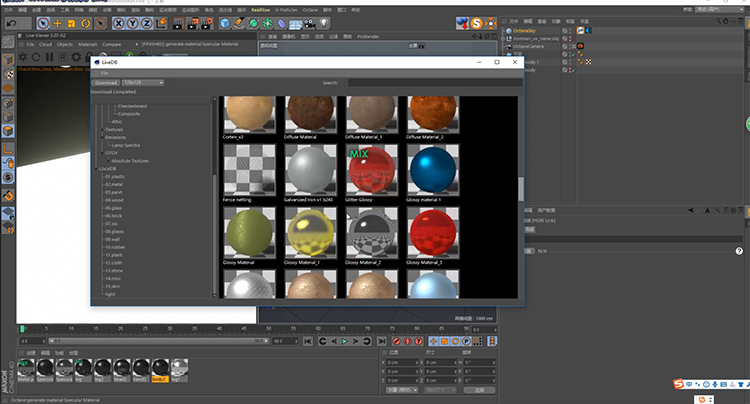Click the Autokeying button
Image resolution: width=750 pixels, height=404 pixels.
408,341
